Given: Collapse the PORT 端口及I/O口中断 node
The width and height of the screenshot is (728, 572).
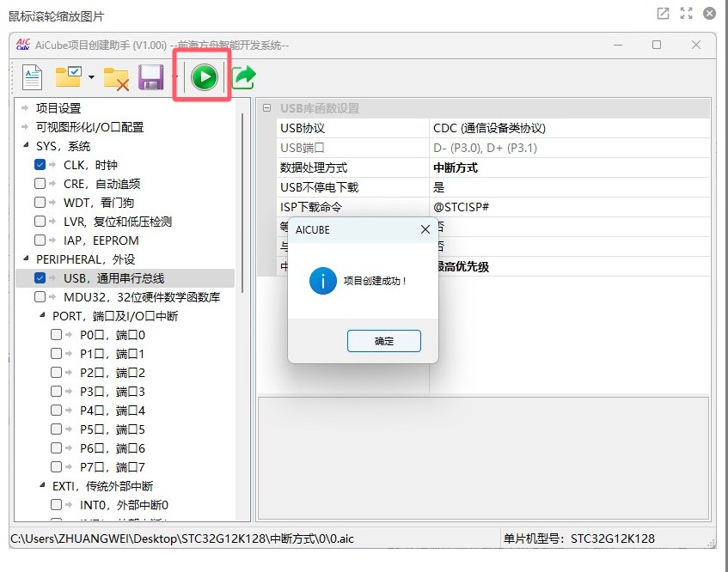Looking at the screenshot, I should tap(42, 315).
